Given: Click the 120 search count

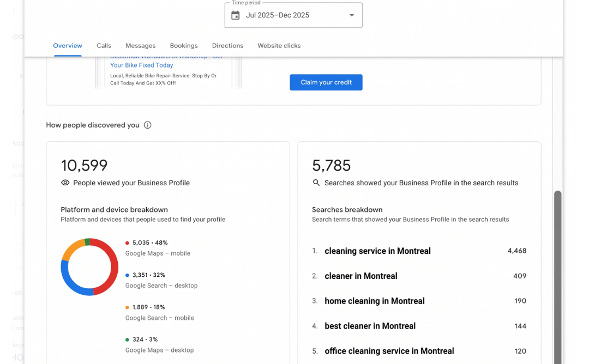Looking at the screenshot, I should click(520, 351).
